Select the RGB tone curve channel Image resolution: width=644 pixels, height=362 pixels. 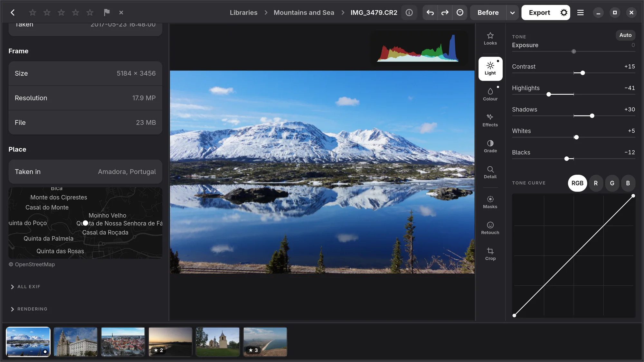click(577, 183)
